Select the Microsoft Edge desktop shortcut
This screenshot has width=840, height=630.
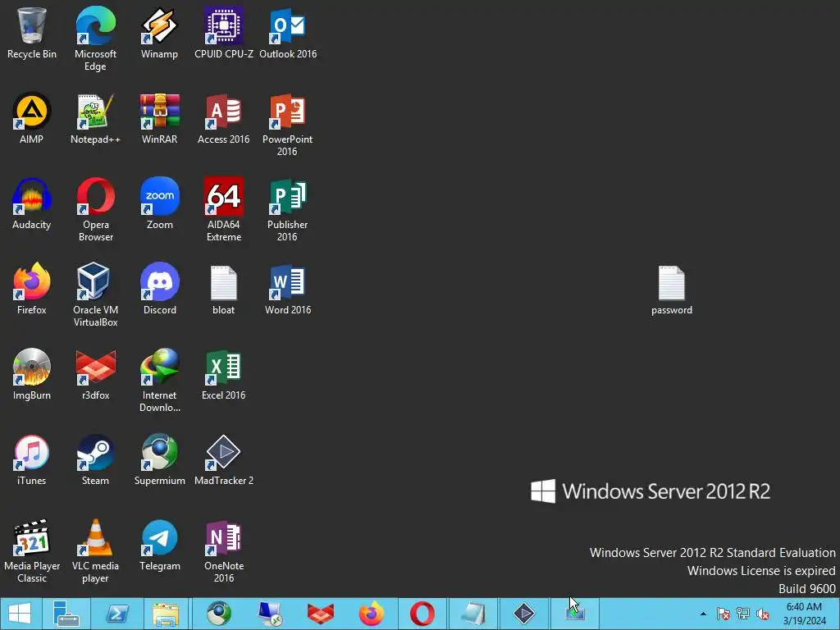(95, 39)
